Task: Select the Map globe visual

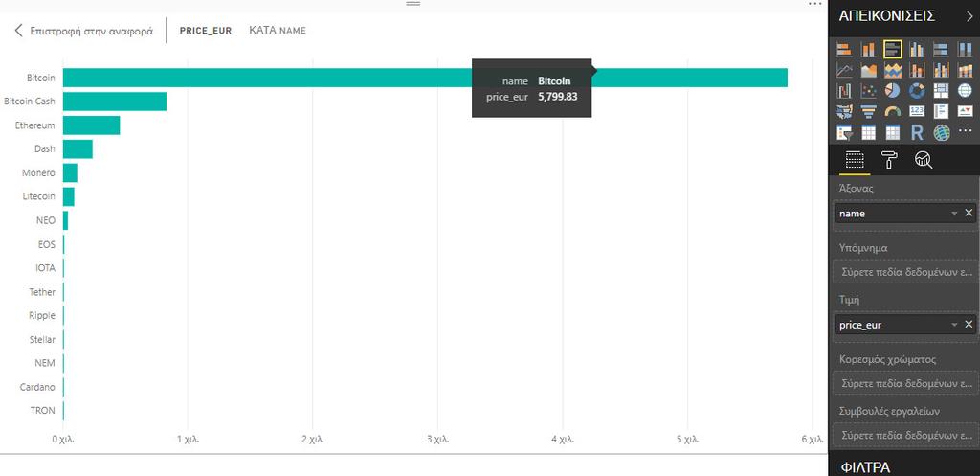Action: 965,91
